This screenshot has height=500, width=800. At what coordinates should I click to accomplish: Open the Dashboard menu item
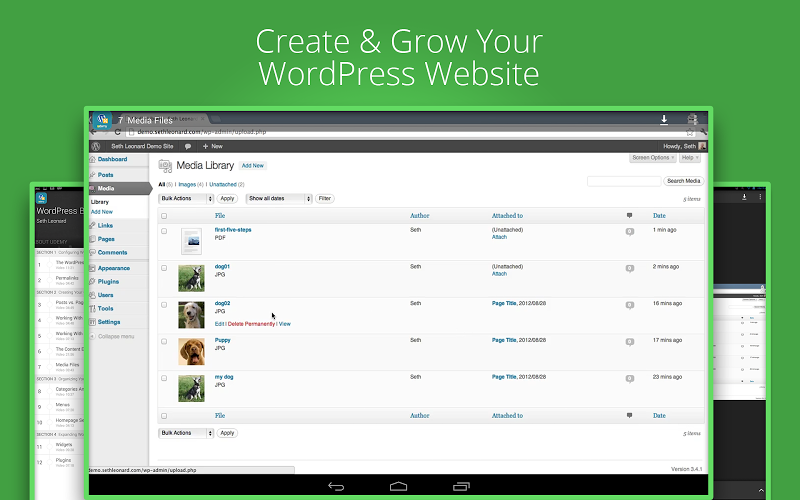[x=112, y=159]
